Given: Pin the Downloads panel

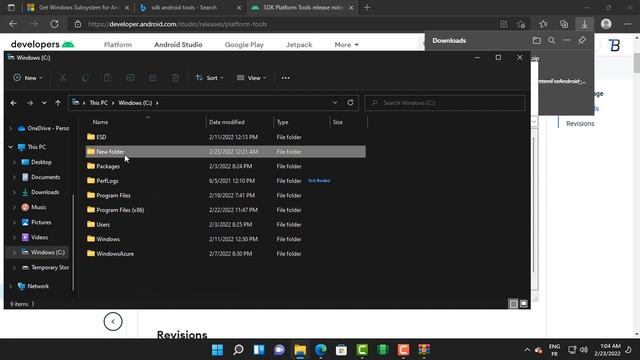Looking at the screenshot, I should [x=582, y=40].
